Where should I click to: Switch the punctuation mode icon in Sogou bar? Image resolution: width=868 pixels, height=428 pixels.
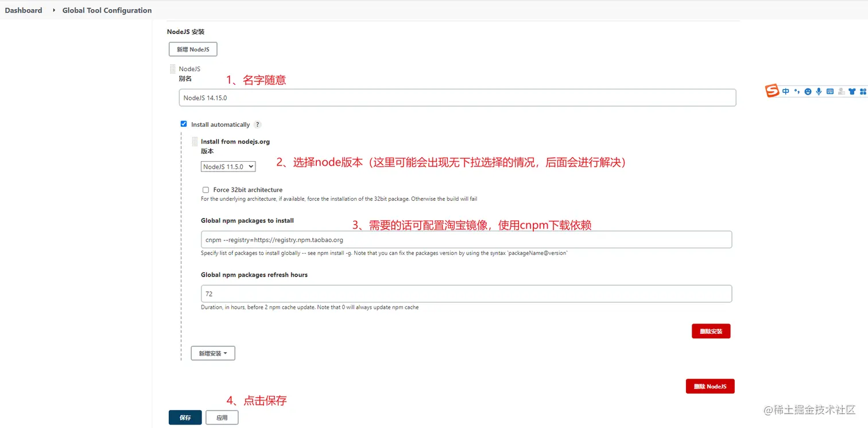[797, 91]
